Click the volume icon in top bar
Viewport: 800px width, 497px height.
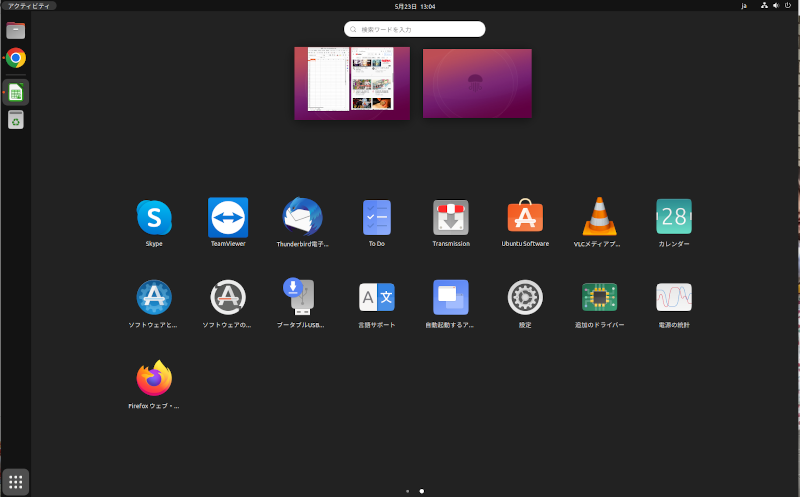click(776, 6)
